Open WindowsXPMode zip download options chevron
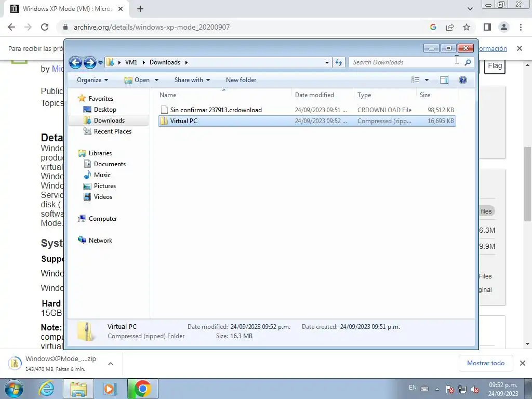 (111, 364)
